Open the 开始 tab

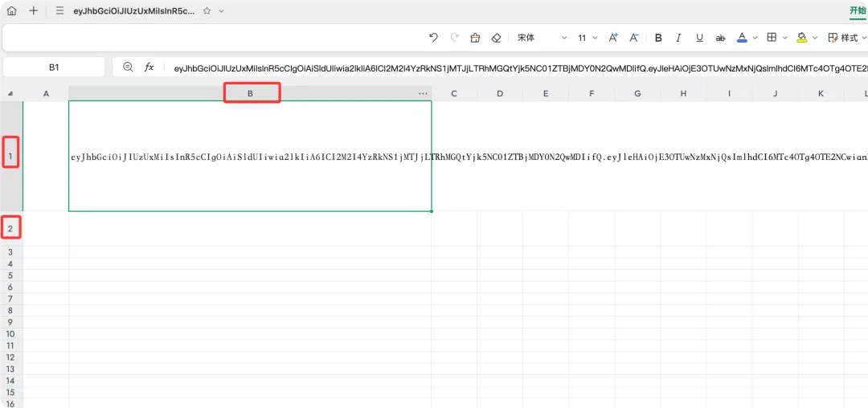tap(858, 10)
